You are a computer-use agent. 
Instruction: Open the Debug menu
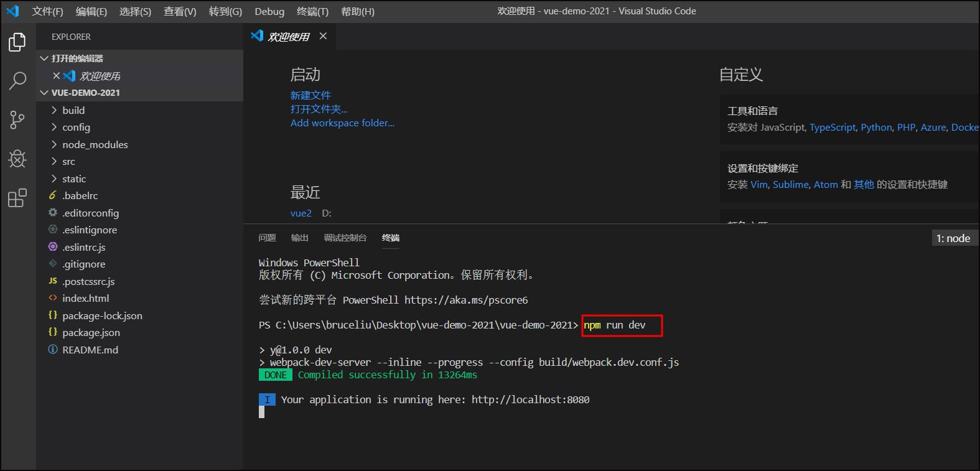[269, 11]
